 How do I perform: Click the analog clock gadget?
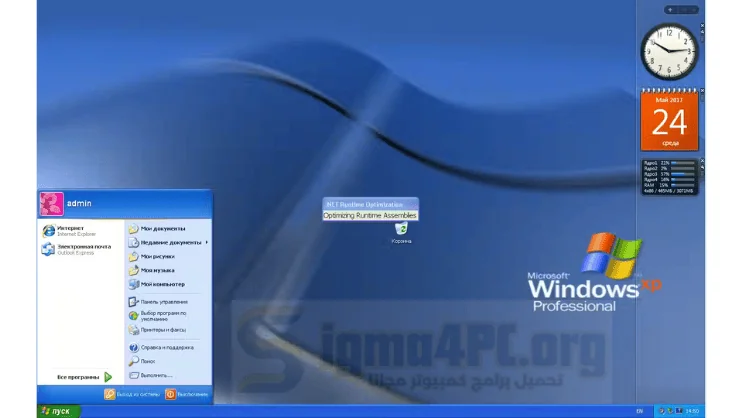pyautogui.click(x=669, y=52)
